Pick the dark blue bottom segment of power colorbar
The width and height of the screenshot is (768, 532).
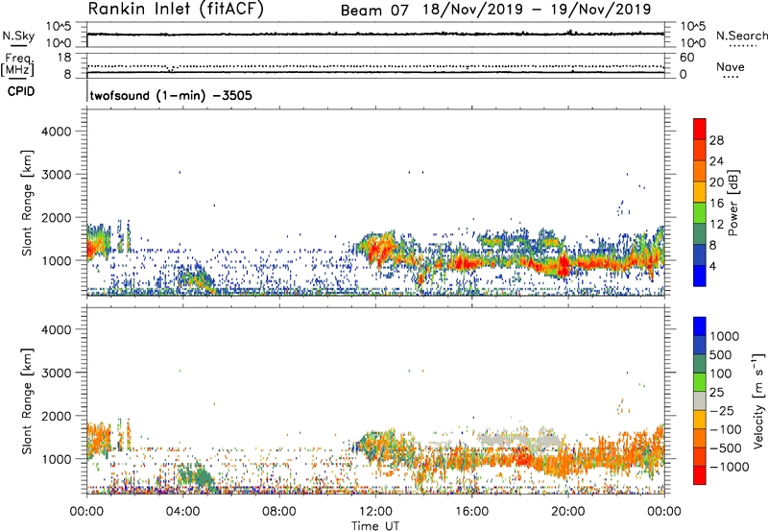coord(700,276)
